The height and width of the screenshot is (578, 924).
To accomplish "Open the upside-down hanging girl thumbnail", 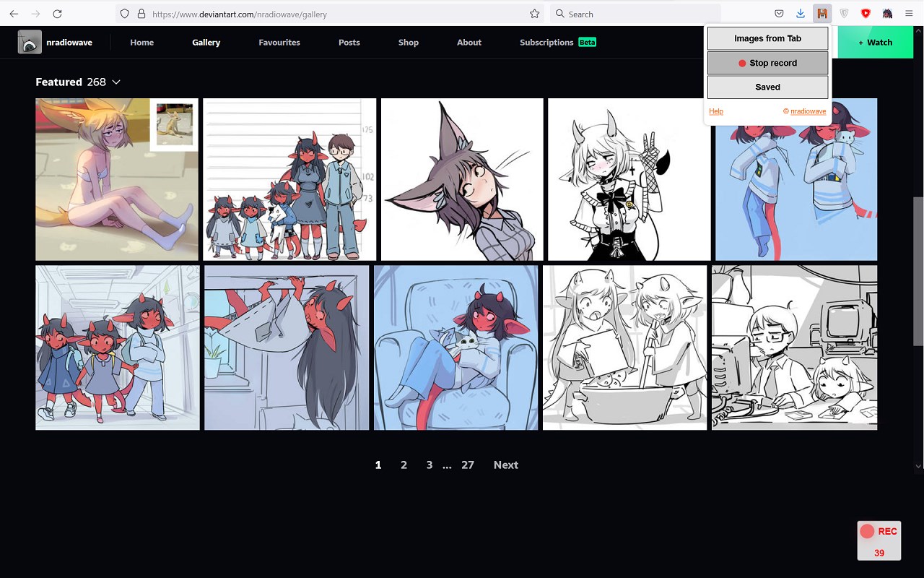I will coord(287,348).
